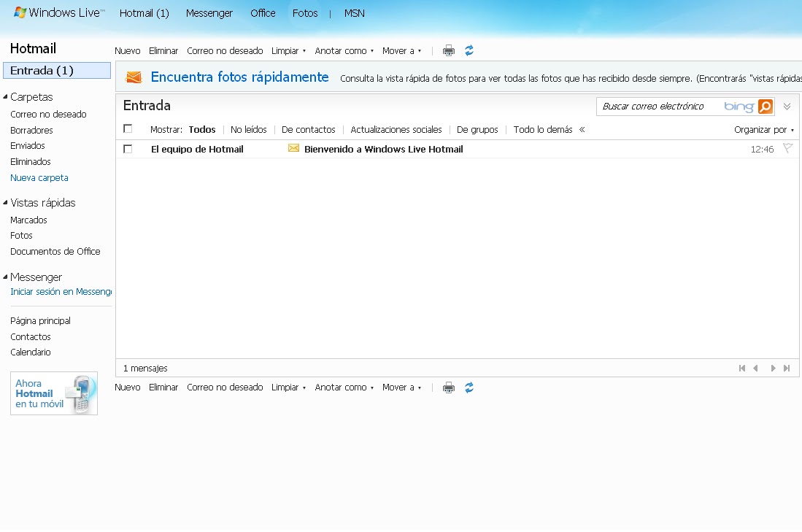Image resolution: width=802 pixels, height=532 pixels.
Task: Open the Organizar por dropdown
Action: pos(763,130)
